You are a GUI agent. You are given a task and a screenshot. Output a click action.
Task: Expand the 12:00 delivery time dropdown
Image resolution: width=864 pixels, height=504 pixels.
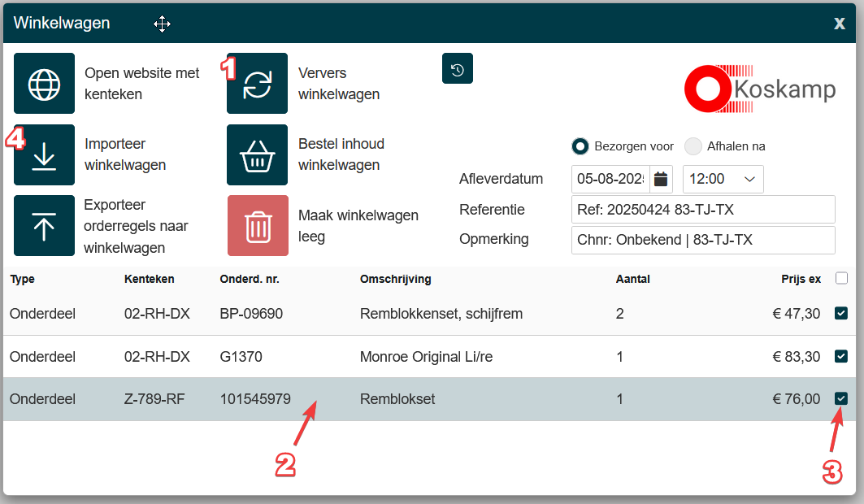point(723,179)
